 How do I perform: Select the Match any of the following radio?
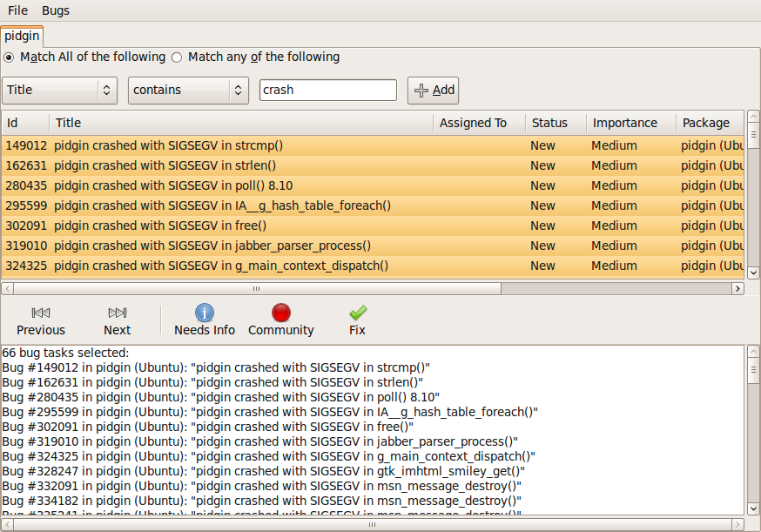point(177,57)
